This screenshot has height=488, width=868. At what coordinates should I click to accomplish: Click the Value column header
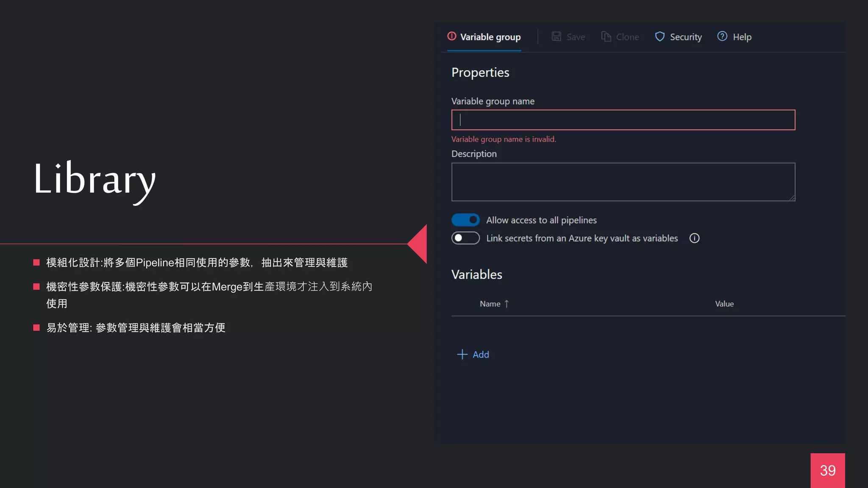pyautogui.click(x=724, y=304)
